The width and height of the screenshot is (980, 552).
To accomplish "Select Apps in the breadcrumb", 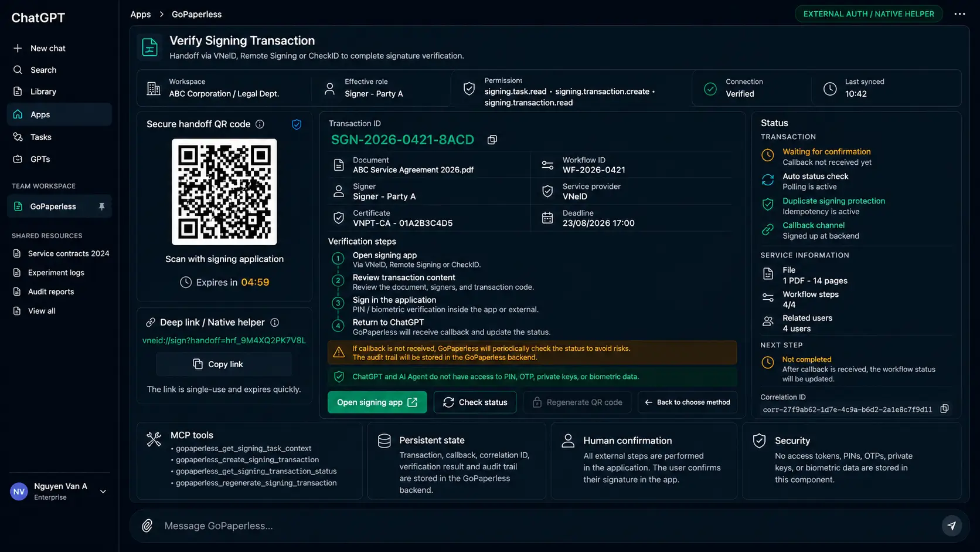I will point(141,14).
